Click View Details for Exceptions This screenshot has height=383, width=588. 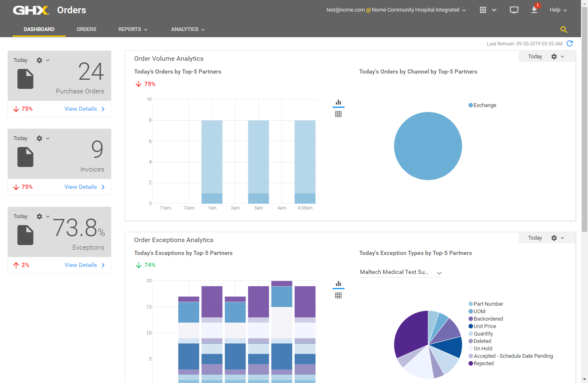click(85, 265)
